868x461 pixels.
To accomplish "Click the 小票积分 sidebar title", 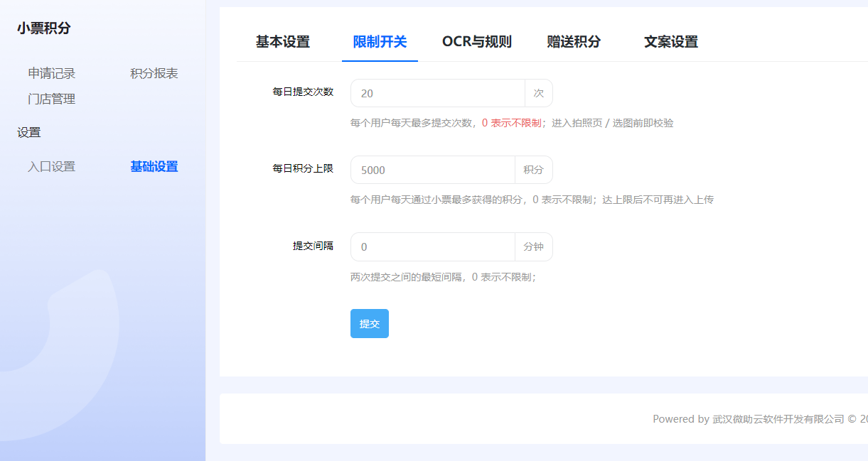I will (44, 28).
